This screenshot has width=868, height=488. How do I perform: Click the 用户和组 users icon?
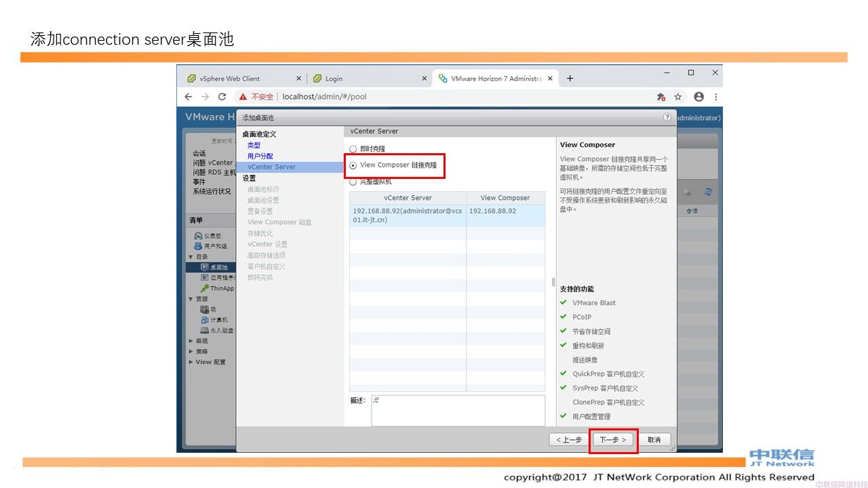[x=198, y=245]
